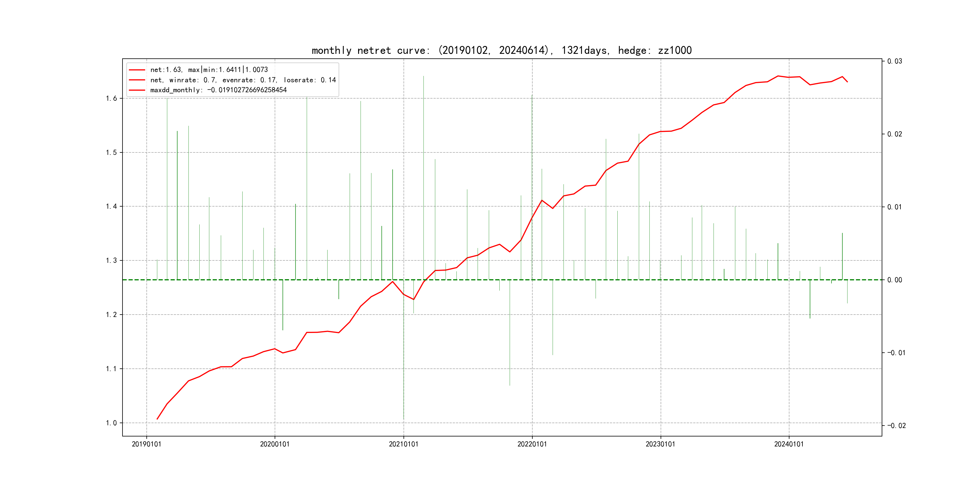Click the 0.02 right y-axis label

coord(894,134)
